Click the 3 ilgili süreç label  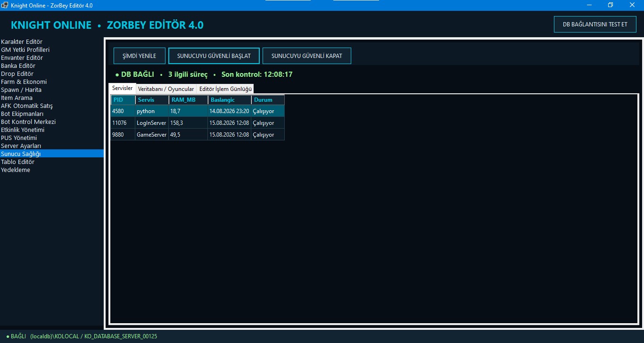point(188,74)
